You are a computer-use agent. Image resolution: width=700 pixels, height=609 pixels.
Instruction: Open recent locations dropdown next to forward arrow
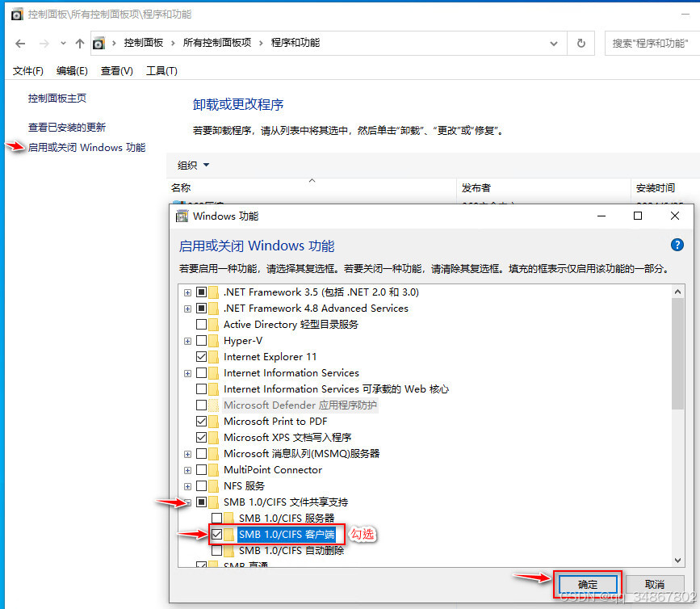pos(63,44)
